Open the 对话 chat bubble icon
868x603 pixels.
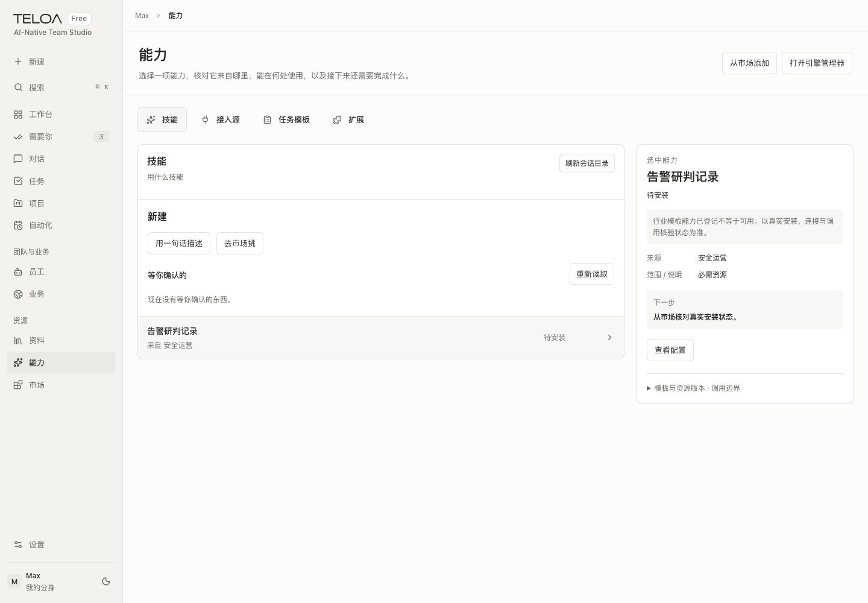pos(18,159)
